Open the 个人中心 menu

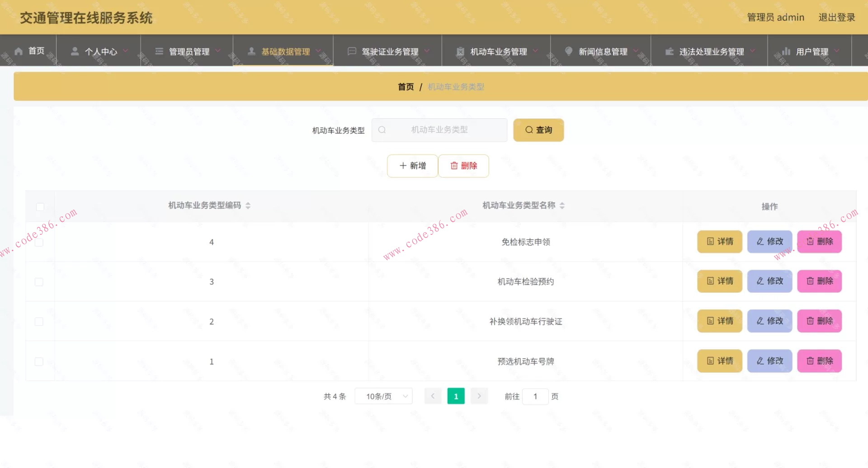click(101, 51)
